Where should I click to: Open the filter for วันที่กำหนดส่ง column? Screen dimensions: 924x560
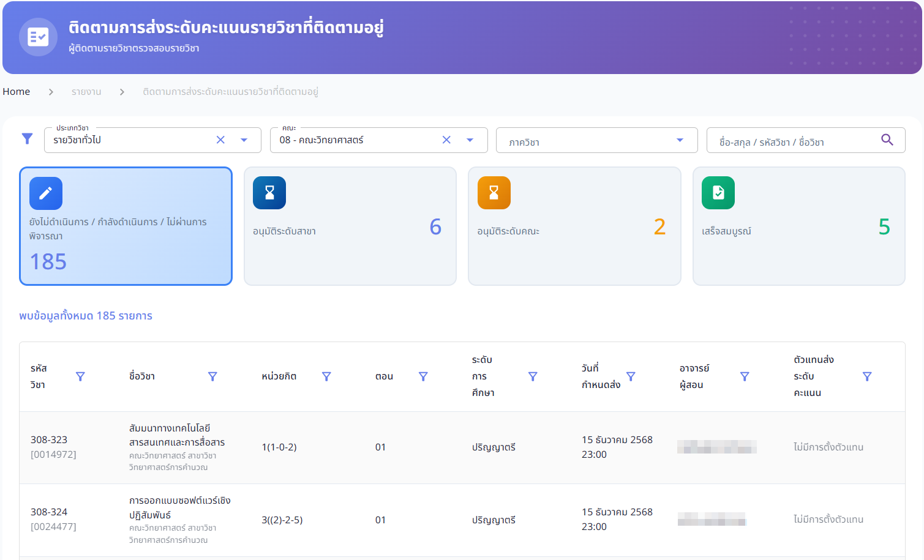click(631, 376)
